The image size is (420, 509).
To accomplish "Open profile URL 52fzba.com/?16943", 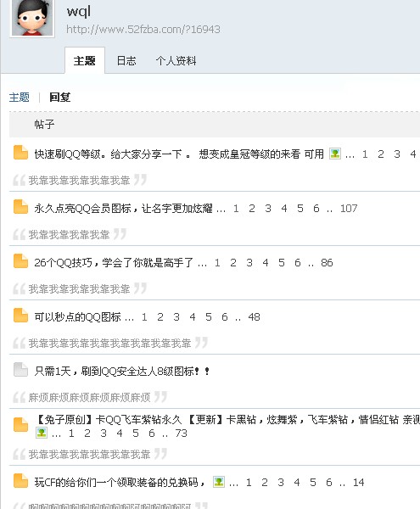I will point(143,30).
